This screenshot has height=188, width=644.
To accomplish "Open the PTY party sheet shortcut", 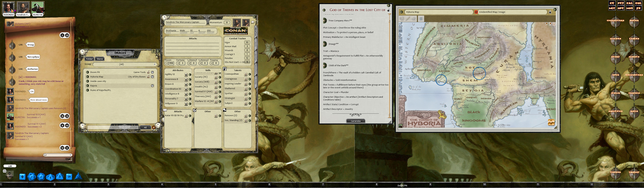I will coord(621,3).
